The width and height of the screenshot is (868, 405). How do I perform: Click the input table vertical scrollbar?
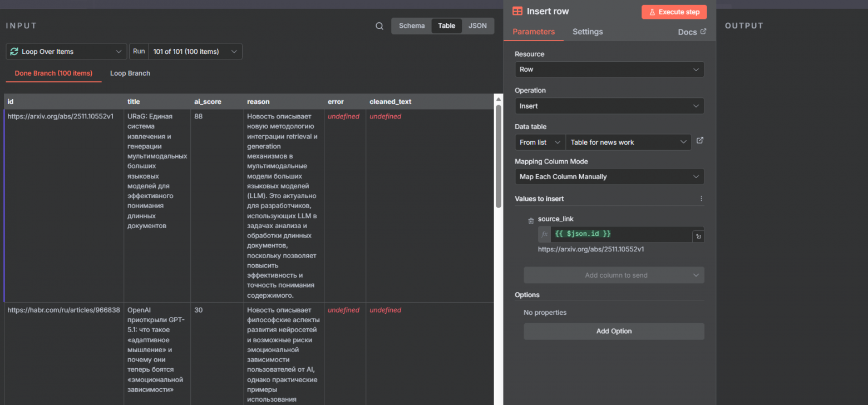tap(498, 156)
